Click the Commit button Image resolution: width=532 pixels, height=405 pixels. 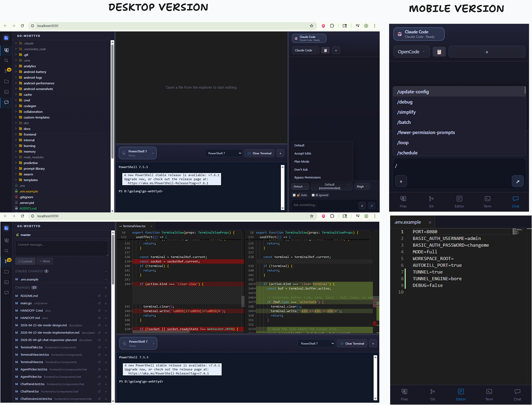pyautogui.click(x=25, y=261)
